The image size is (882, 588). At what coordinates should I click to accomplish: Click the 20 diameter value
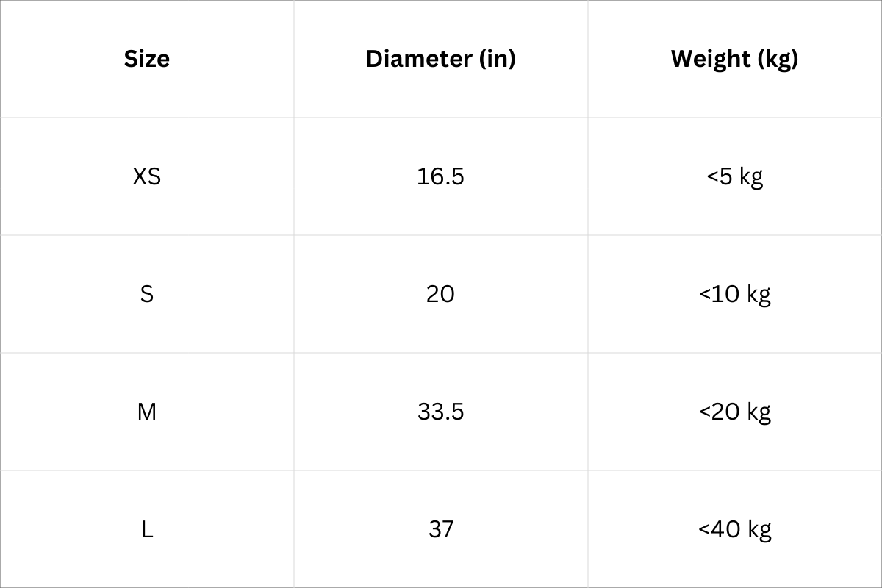tap(441, 294)
